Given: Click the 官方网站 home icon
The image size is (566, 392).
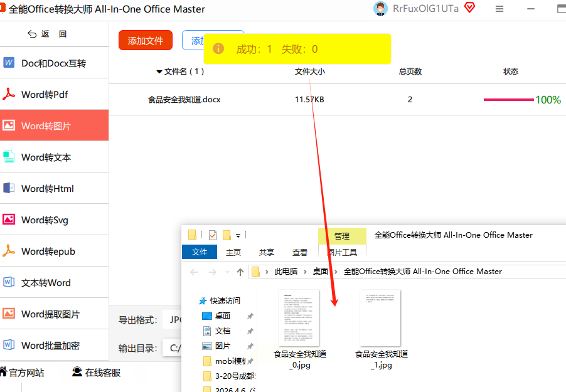Looking at the screenshot, I should (x=3, y=371).
